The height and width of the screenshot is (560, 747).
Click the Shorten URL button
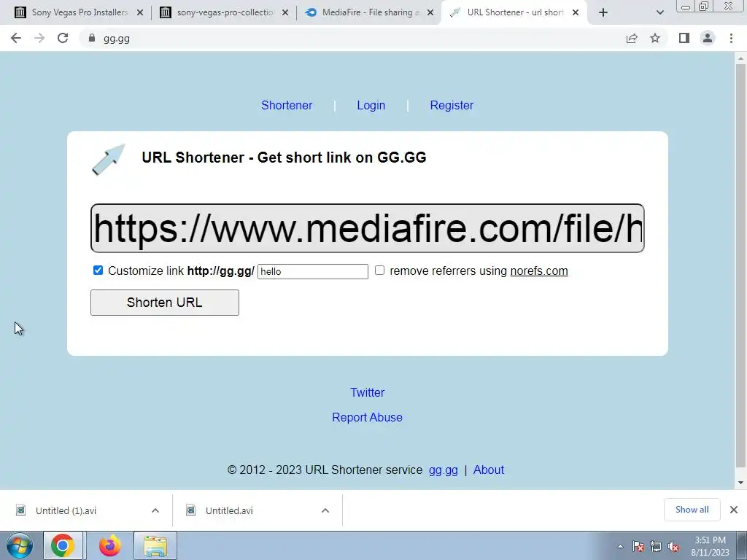coord(164,303)
